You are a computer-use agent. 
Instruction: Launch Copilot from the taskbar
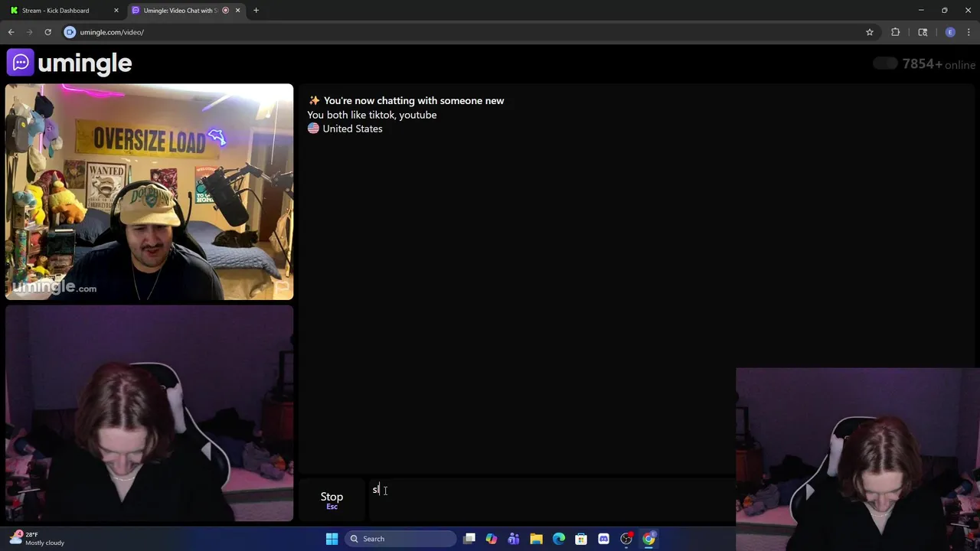(492, 539)
